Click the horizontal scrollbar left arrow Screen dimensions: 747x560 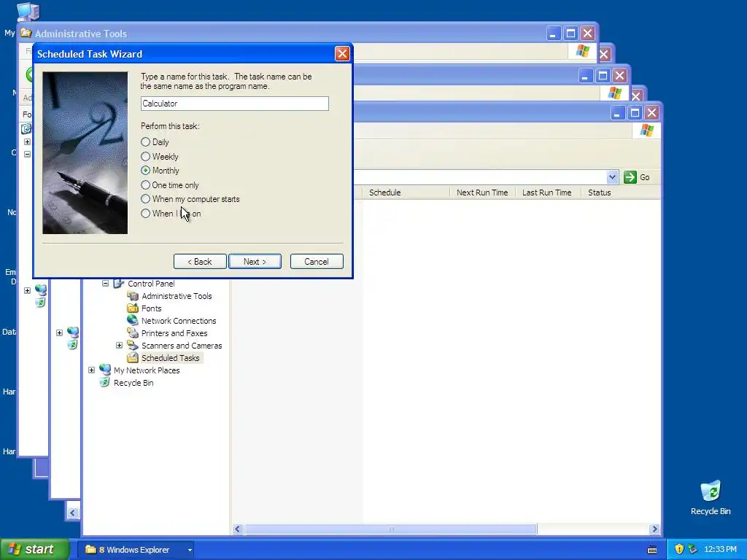(238, 529)
